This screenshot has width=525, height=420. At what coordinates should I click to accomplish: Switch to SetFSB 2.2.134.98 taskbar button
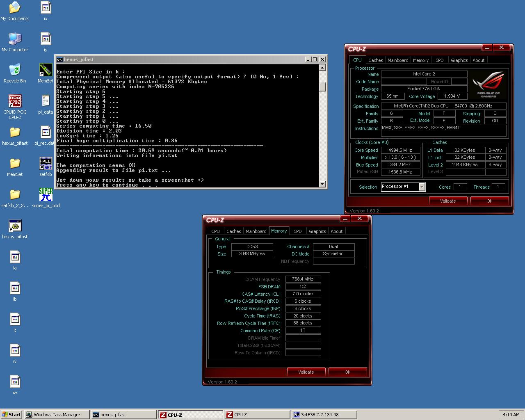(x=324, y=415)
